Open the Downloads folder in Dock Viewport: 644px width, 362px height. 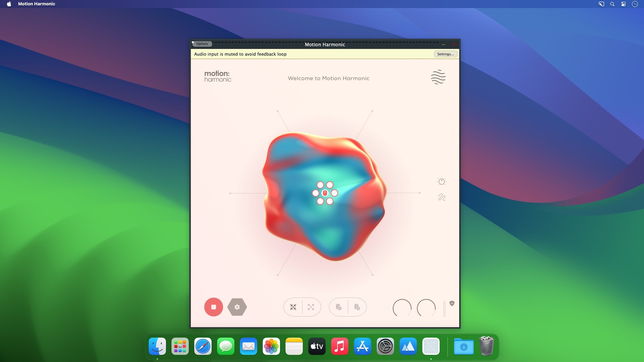(464, 347)
